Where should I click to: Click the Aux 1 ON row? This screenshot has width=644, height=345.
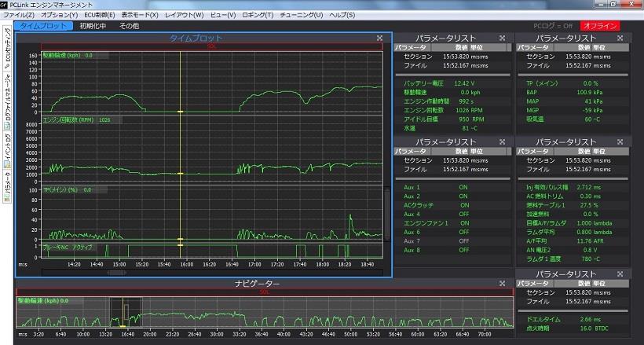pos(452,187)
